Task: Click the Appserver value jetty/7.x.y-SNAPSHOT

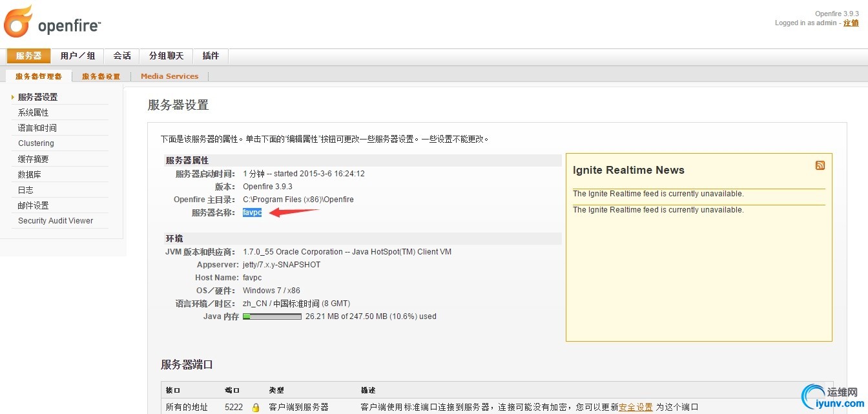Action: pos(282,265)
